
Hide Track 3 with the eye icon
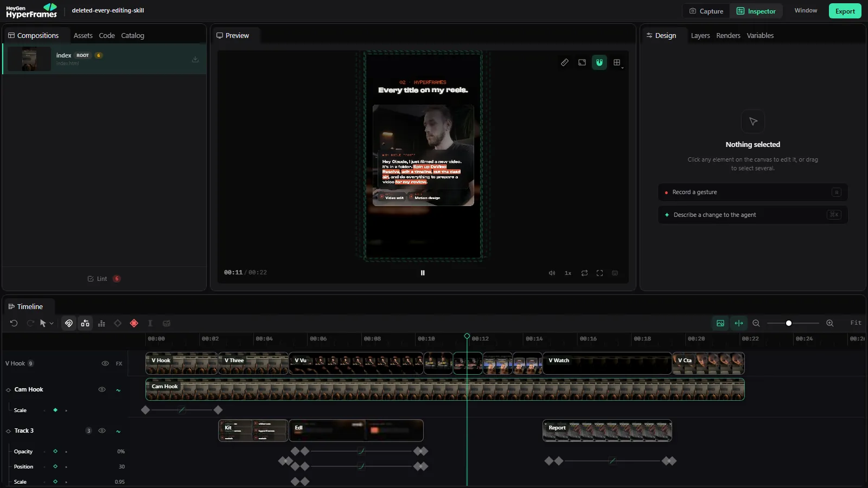point(102,431)
